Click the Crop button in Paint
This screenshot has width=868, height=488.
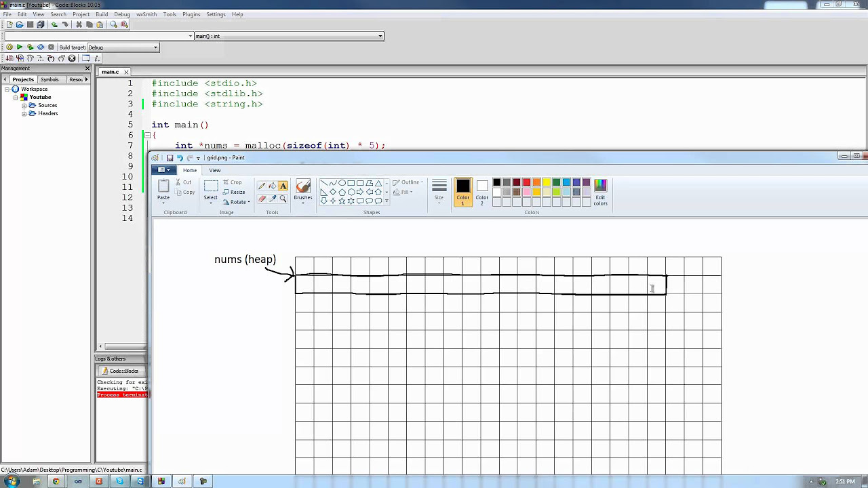tap(232, 182)
